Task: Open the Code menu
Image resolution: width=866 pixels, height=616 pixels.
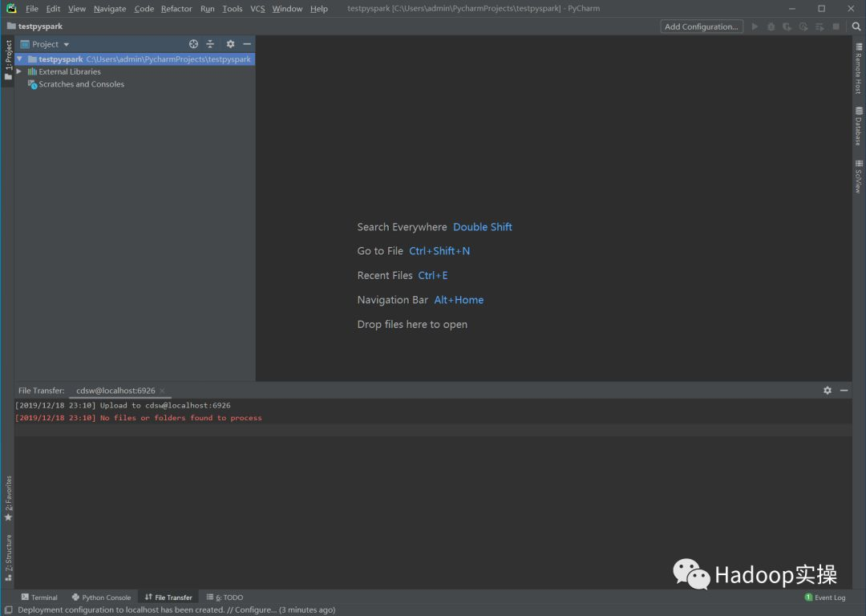Action: (144, 9)
